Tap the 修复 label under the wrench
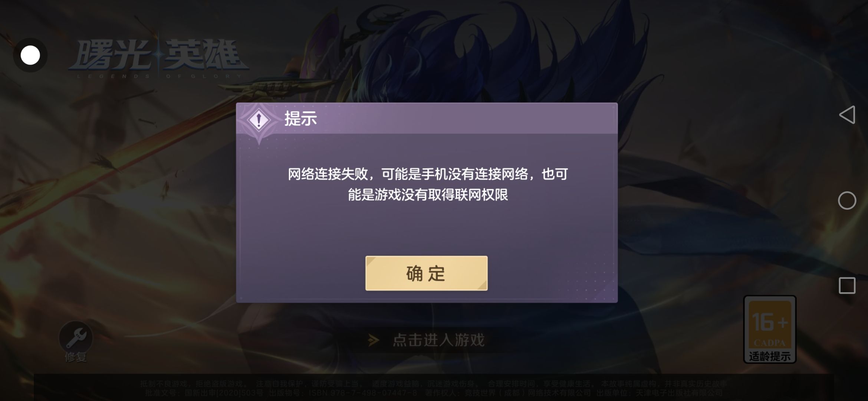 click(76, 357)
